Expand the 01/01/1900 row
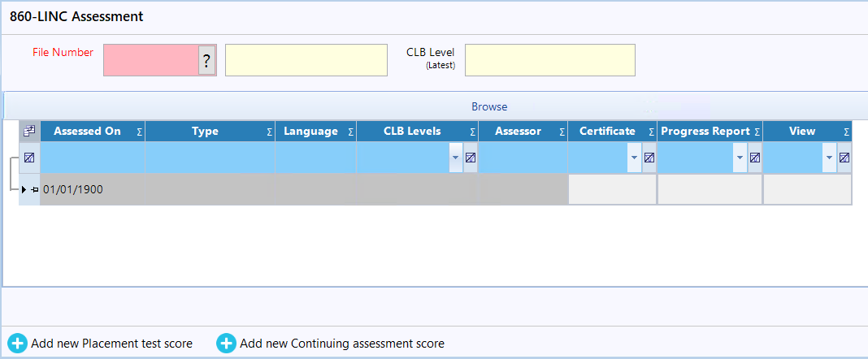The width and height of the screenshot is (868, 359). pos(24,190)
